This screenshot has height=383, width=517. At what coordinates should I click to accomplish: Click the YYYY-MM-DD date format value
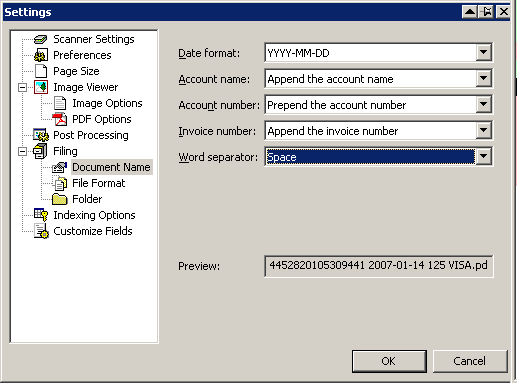298,53
